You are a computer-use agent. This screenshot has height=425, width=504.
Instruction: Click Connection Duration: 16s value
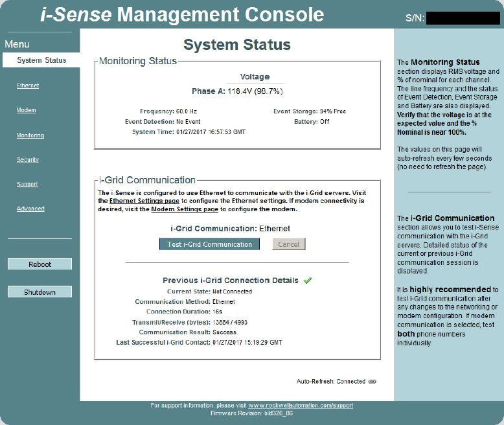point(217,312)
